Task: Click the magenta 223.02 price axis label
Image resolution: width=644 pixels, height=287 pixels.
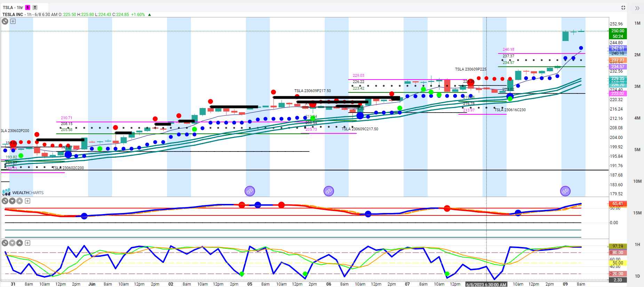Action: click(618, 93)
